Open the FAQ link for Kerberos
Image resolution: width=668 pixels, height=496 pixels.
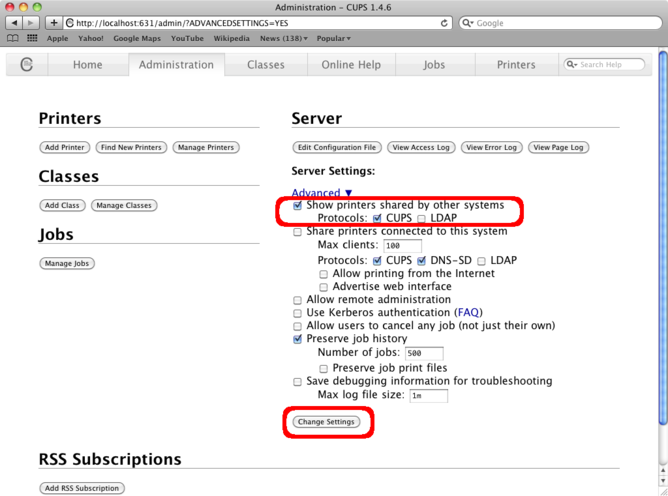(x=470, y=313)
